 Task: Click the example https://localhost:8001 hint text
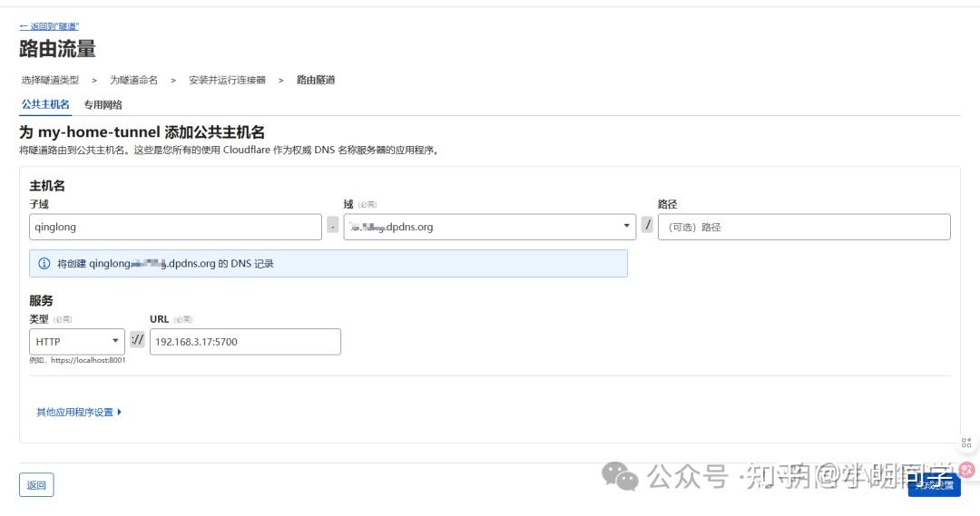coord(77,360)
